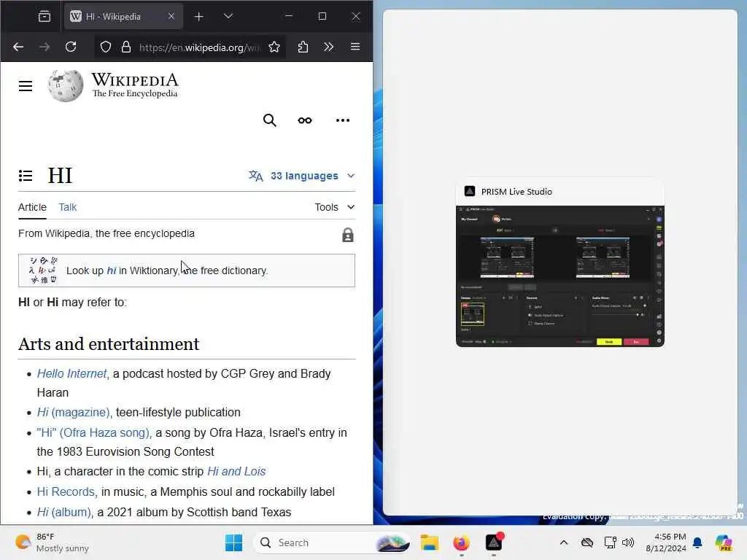Viewport: 747px width, 560px height.
Task: Switch to the Article tab
Action: click(x=32, y=207)
